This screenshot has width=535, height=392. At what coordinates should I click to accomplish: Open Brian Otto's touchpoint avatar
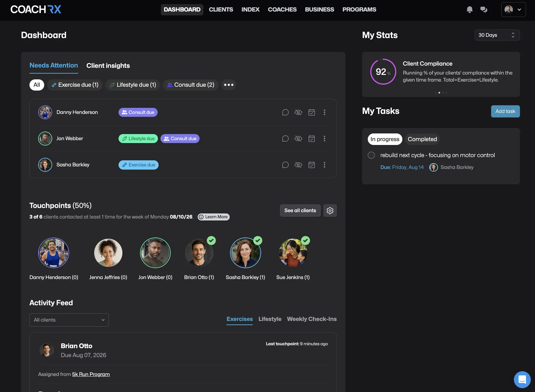click(199, 253)
